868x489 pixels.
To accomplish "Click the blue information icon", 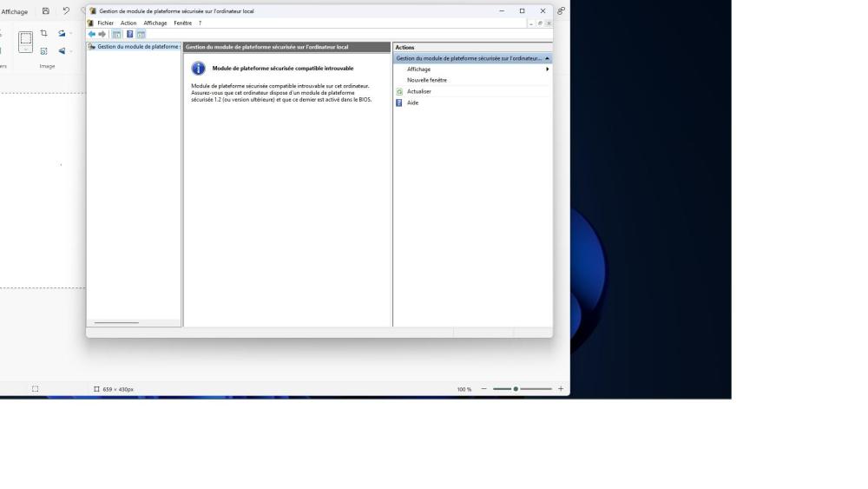I will pos(198,68).
